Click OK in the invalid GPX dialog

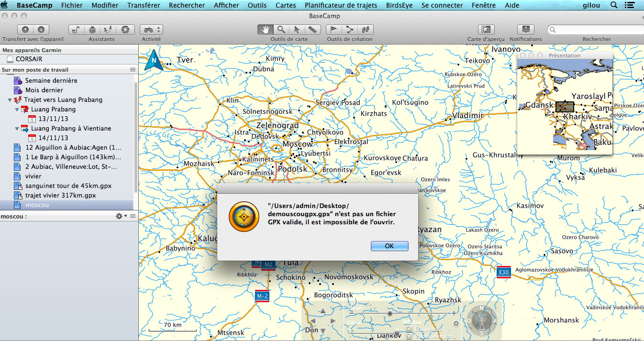point(389,246)
